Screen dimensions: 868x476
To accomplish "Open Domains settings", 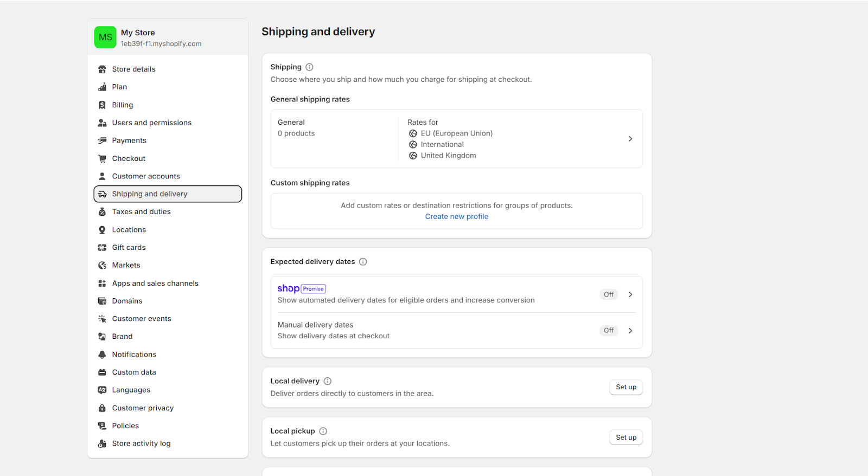I will tap(168, 301).
